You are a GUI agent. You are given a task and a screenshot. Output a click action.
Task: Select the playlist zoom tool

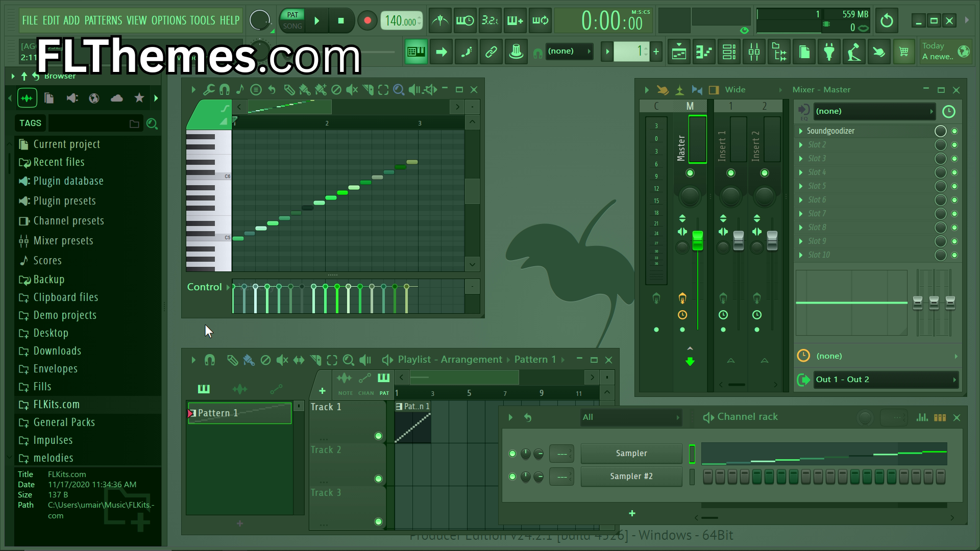[348, 360]
